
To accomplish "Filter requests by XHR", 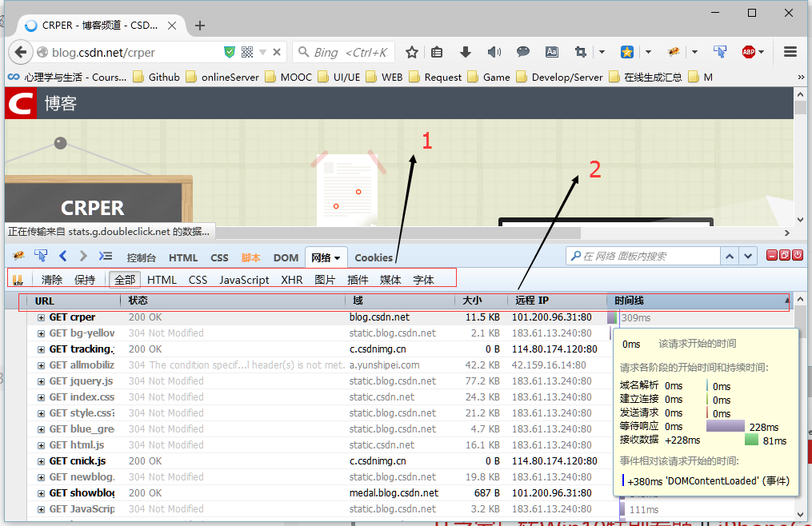I will pos(291,280).
